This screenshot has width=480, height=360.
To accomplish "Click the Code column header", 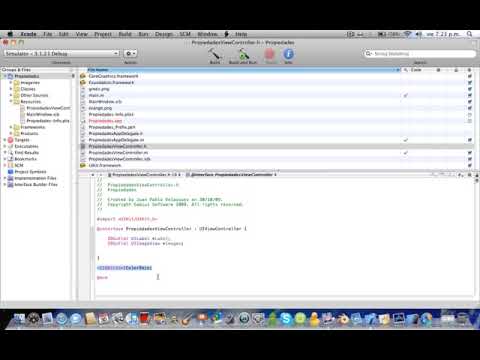I will coord(416,70).
